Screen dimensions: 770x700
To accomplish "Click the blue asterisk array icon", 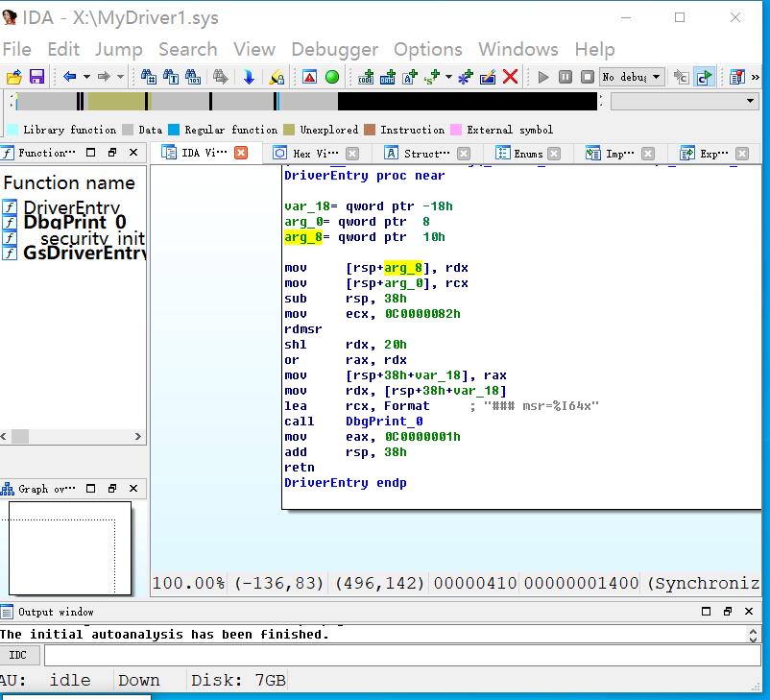I will click(465, 77).
